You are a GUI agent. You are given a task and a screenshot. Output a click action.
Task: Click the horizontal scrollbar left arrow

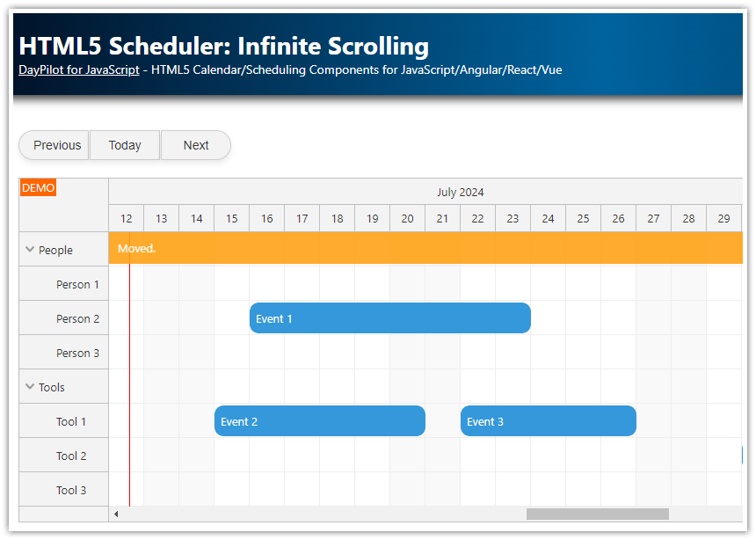pos(115,513)
